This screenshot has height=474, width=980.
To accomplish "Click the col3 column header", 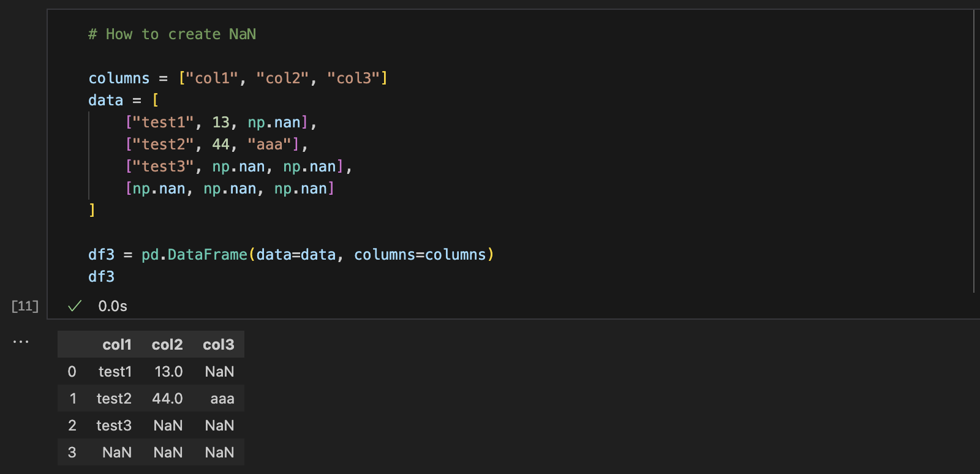I will coord(219,345).
